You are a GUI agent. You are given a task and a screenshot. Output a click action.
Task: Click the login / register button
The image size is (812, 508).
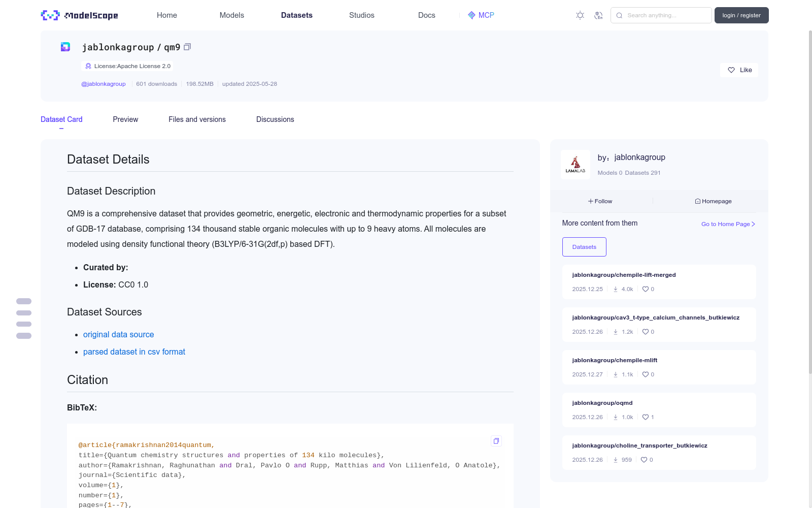[741, 15]
